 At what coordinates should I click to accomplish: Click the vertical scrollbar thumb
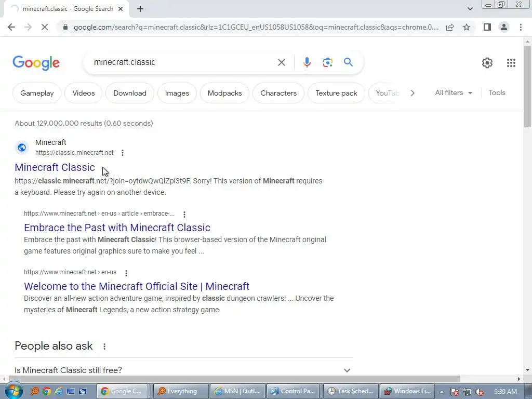(x=527, y=86)
